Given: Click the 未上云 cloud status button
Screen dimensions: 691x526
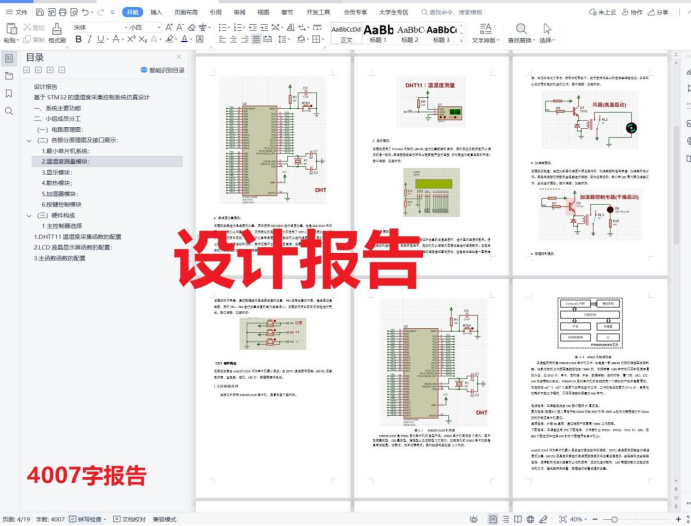Looking at the screenshot, I should (x=602, y=12).
